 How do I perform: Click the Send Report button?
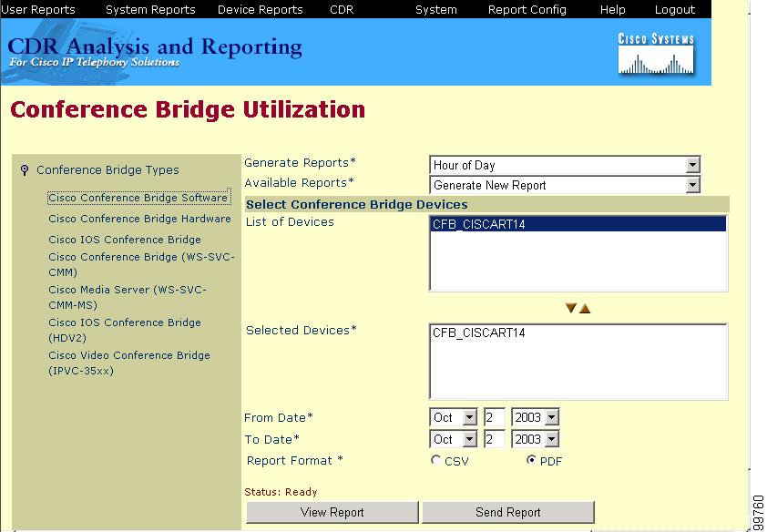point(507,512)
